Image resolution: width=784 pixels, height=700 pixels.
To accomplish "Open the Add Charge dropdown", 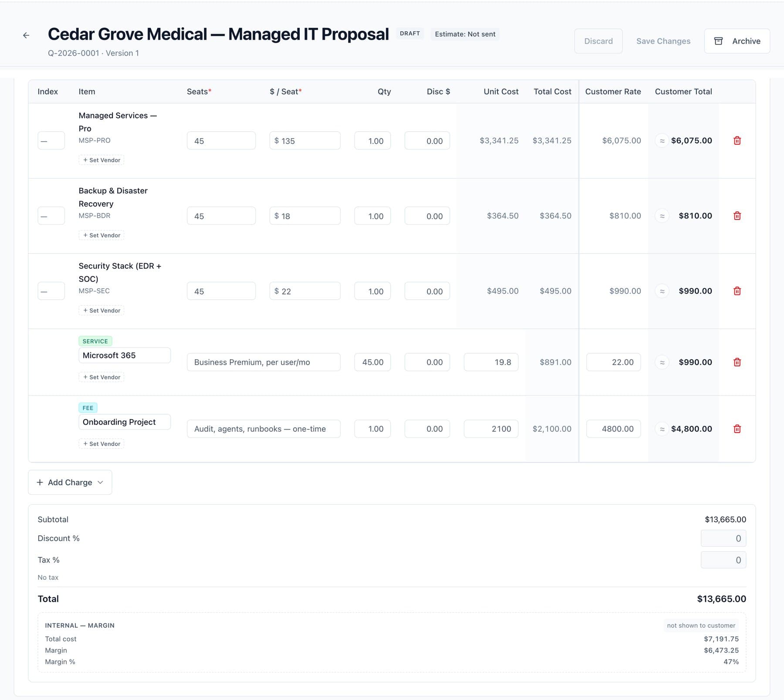I will coord(70,482).
